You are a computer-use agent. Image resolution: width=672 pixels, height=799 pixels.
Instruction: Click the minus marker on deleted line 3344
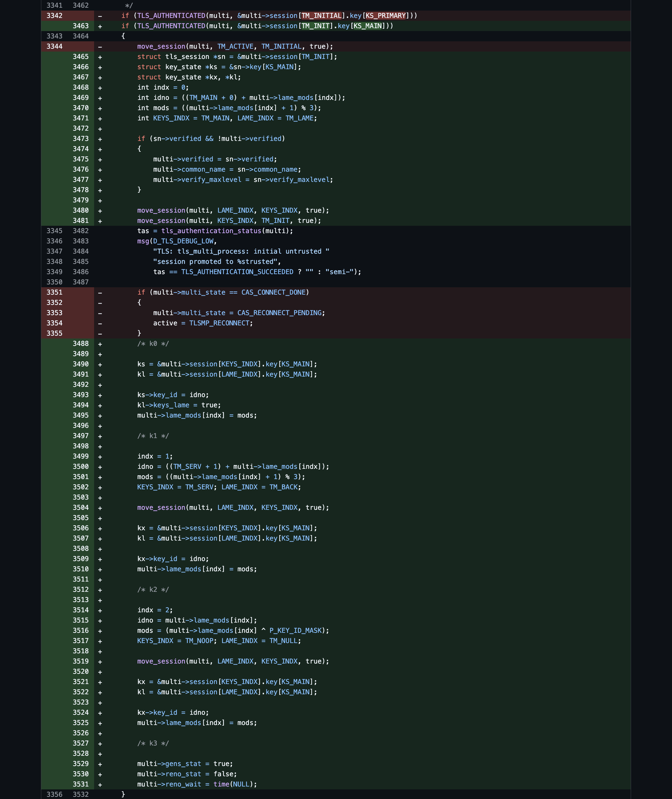100,47
